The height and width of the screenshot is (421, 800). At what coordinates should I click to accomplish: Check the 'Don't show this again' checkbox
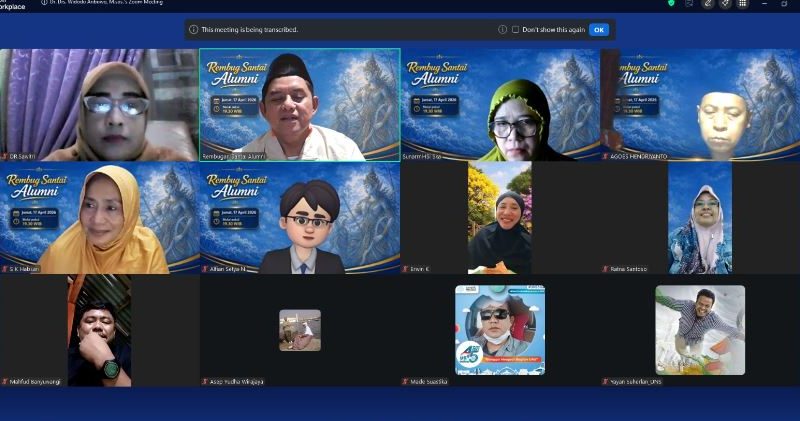click(x=515, y=30)
